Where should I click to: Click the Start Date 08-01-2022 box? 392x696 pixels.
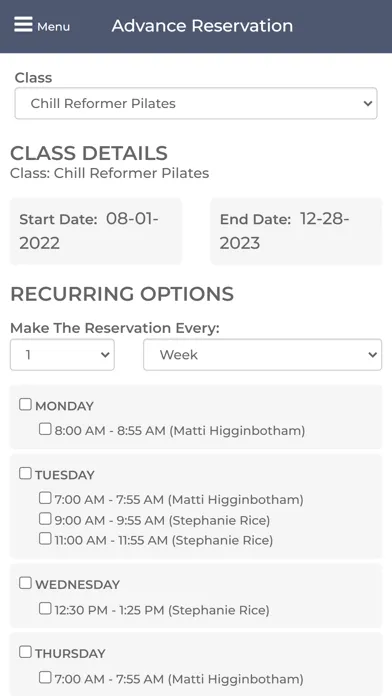(x=96, y=231)
